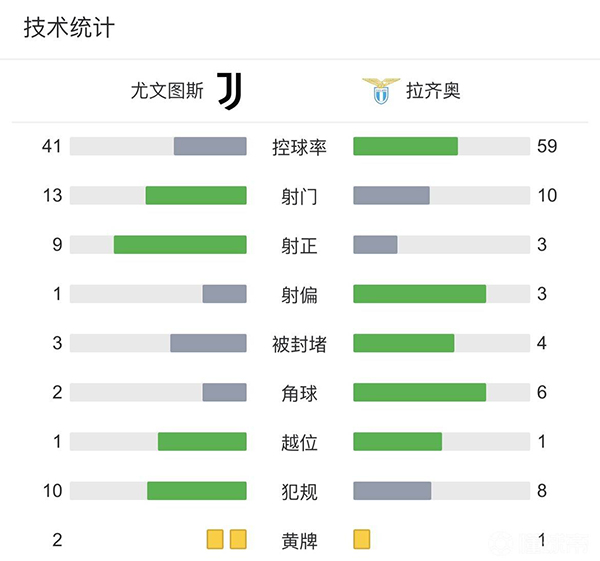Click Juventus's second yellow card icon
Image resolution: width=600 pixels, height=561 pixels.
click(x=238, y=540)
